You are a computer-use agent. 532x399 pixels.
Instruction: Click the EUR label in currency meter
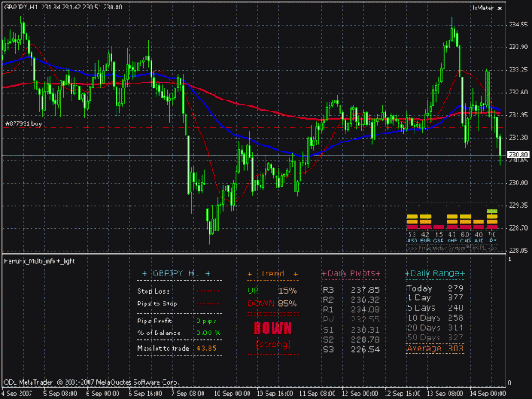pyautogui.click(x=425, y=241)
